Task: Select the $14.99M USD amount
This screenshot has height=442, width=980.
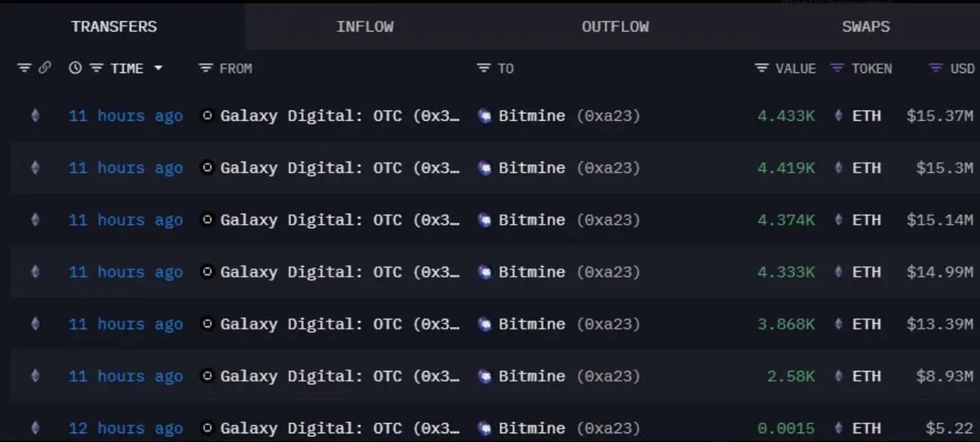Action: click(x=940, y=272)
